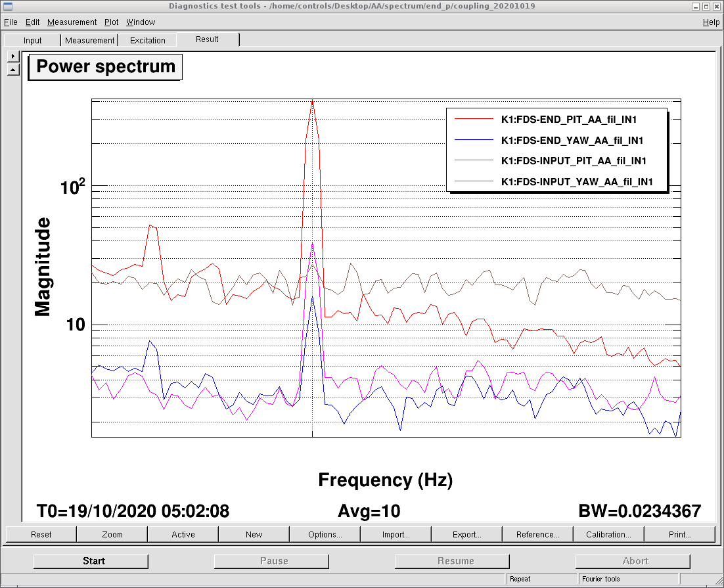Viewport: 724px width, 588px height.
Task: Open the Calibration dialog
Action: click(x=608, y=534)
